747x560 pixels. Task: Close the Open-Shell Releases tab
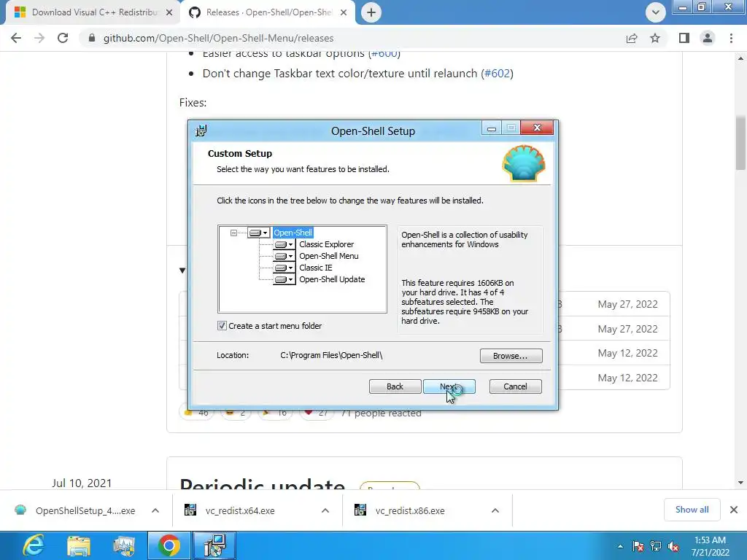(x=344, y=12)
